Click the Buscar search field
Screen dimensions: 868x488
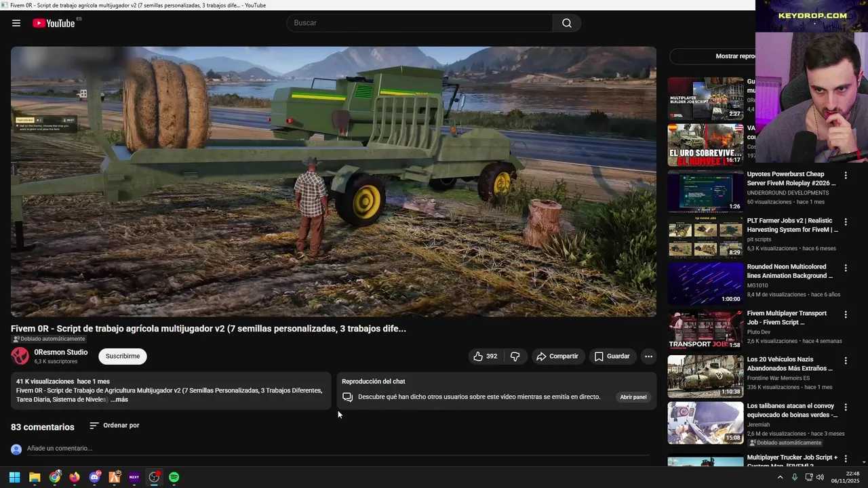click(x=420, y=23)
